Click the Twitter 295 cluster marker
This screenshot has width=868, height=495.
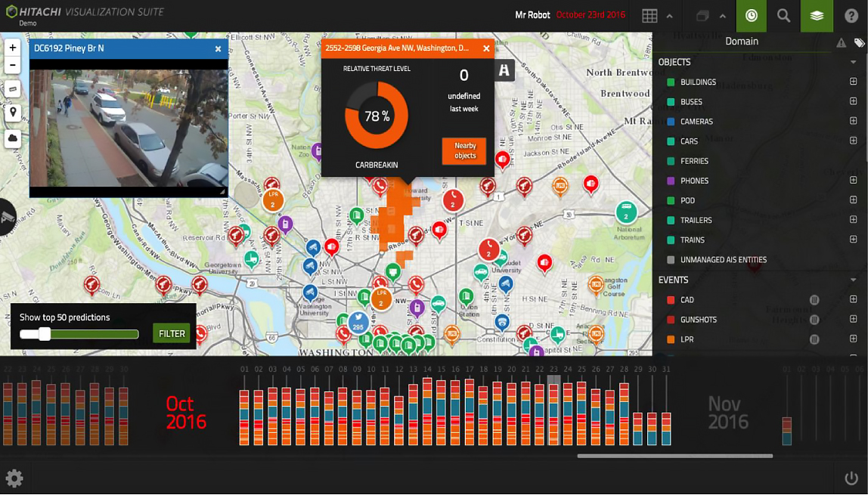pyautogui.click(x=358, y=323)
